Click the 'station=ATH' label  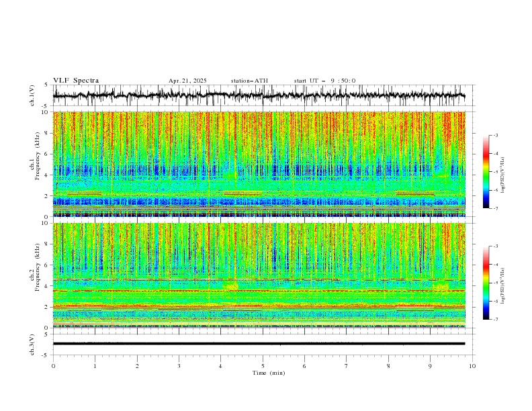(249, 81)
